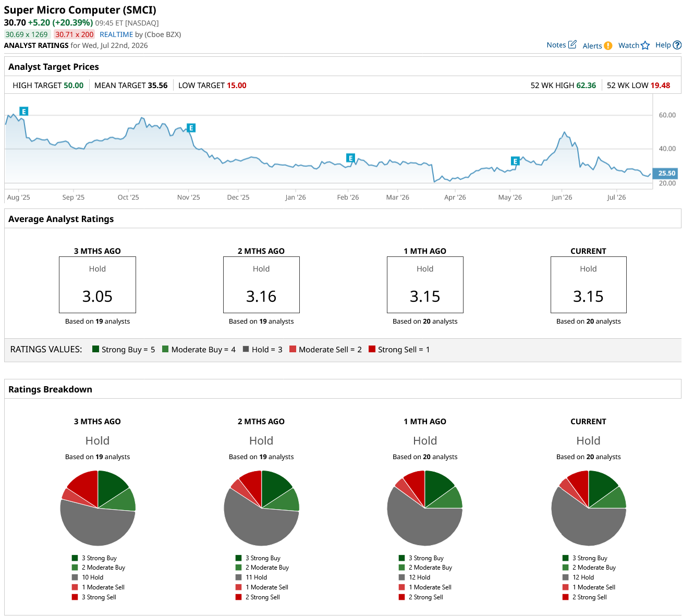This screenshot has height=616, width=682.
Task: Click '10 Hold' in the 3 MTHS AGO legend
Action: (92, 577)
